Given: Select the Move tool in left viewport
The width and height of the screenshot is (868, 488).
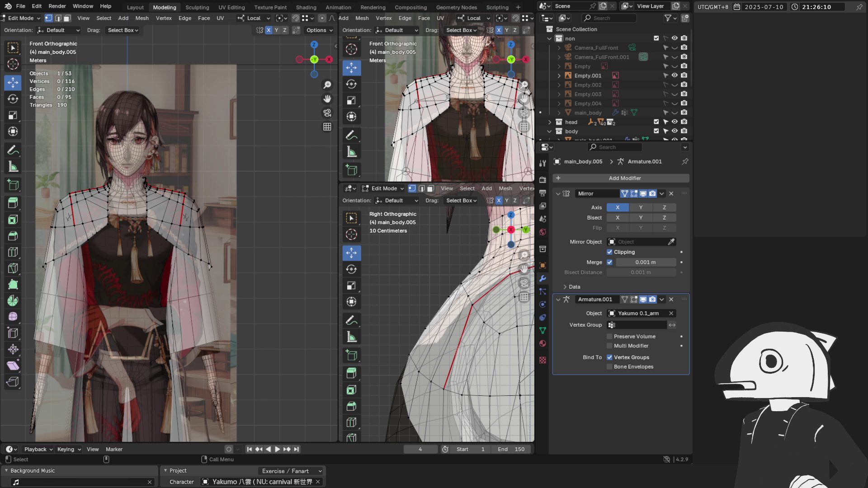Looking at the screenshot, I should 13,83.
